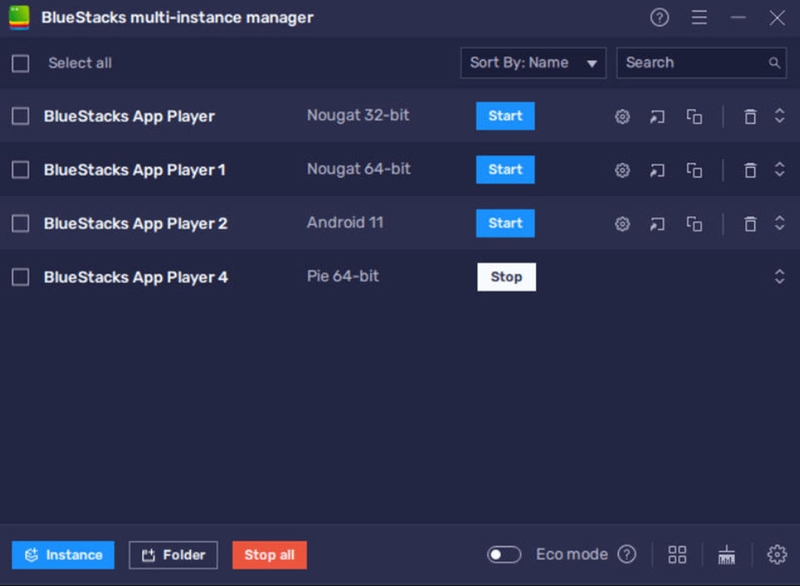Click the Select all label

click(80, 63)
